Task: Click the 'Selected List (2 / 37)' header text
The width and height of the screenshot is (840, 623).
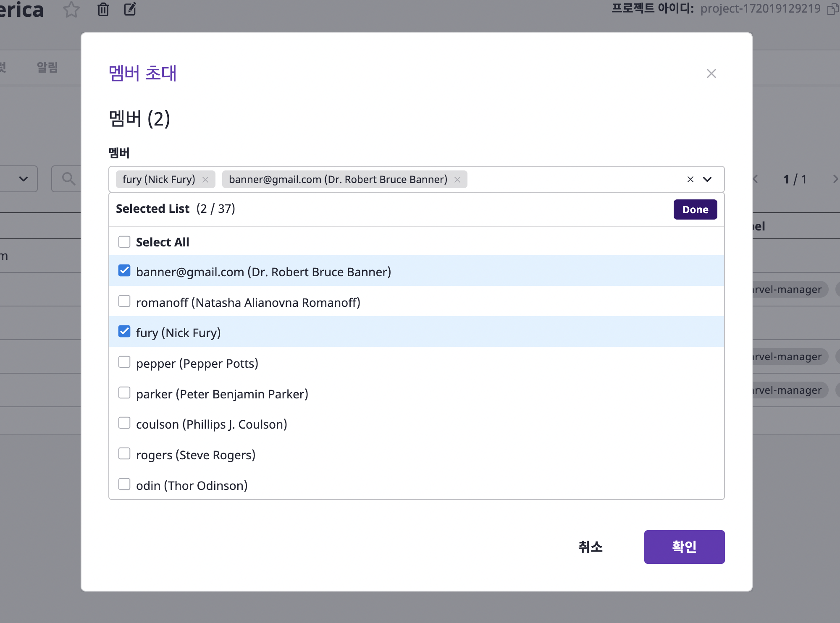Action: [175, 209]
